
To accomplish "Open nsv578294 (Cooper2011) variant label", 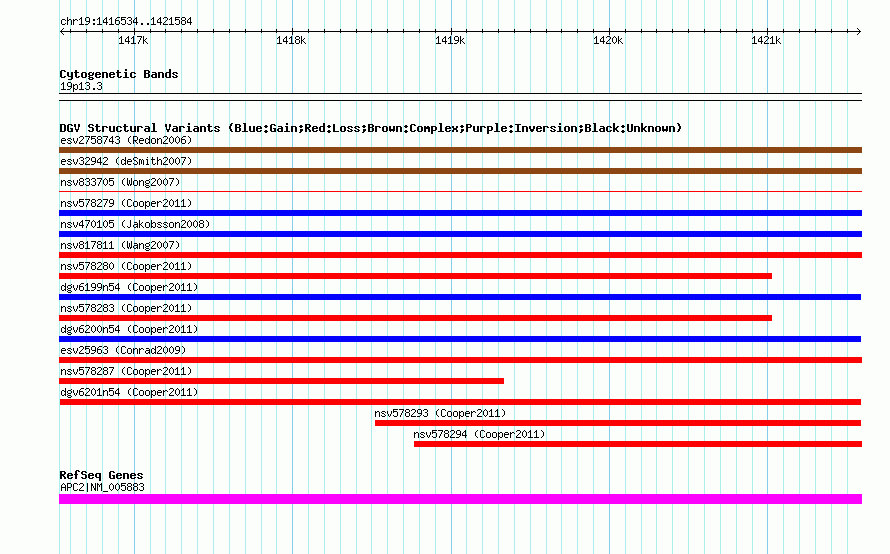I will pos(479,434).
